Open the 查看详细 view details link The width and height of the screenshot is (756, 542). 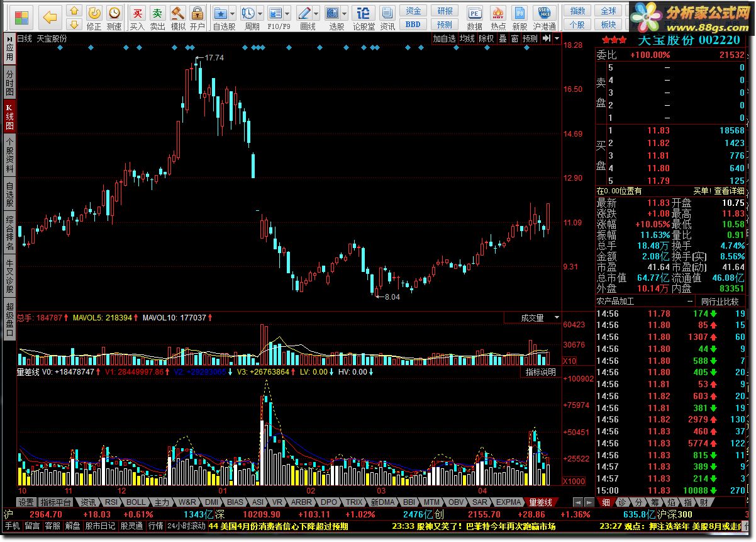click(x=729, y=191)
